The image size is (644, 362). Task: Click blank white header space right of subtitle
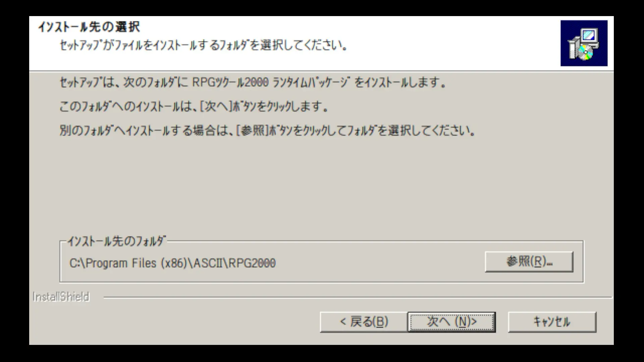coord(453,45)
